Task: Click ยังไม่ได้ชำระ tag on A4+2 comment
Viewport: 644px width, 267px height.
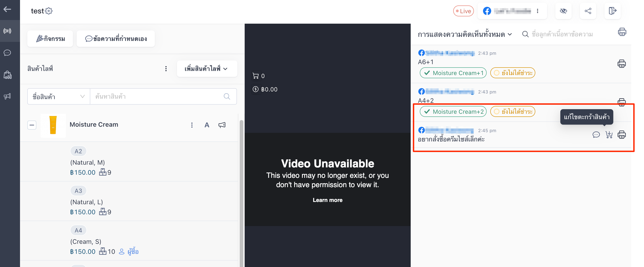Action: point(513,111)
